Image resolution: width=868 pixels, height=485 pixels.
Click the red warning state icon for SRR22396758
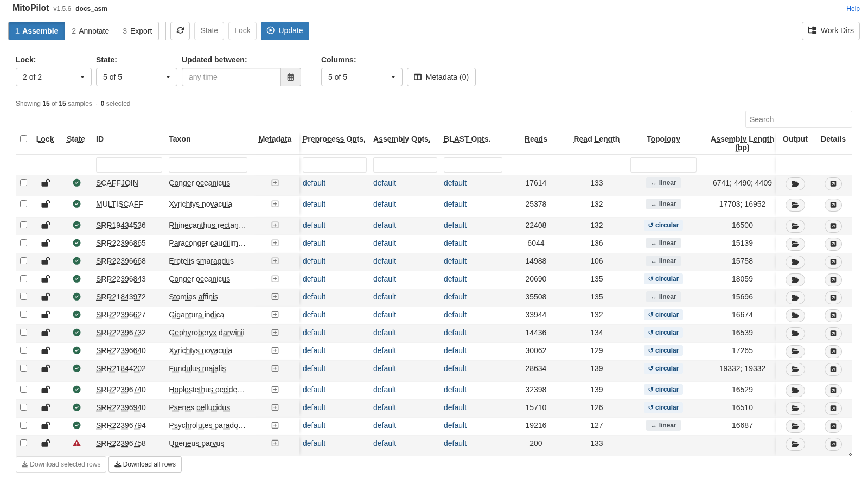tap(76, 443)
